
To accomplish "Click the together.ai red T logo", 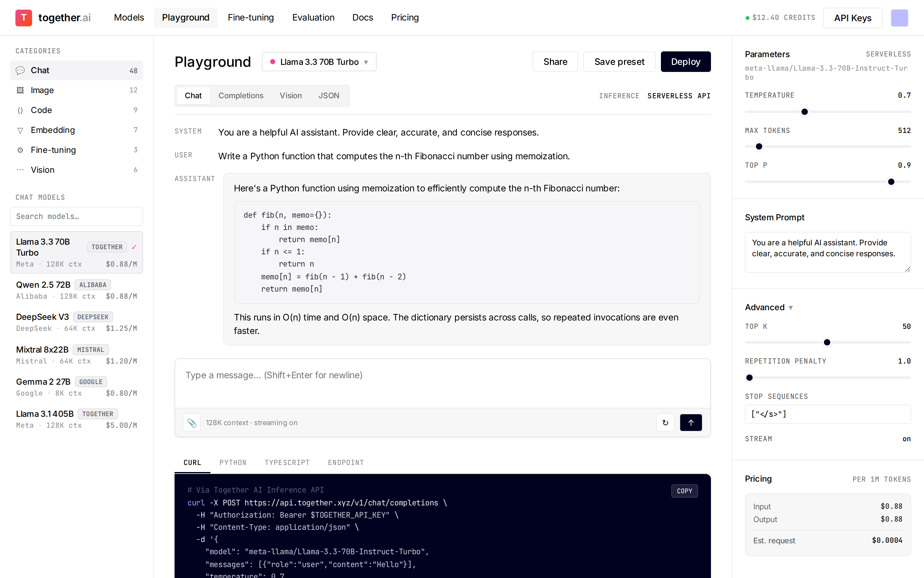I will pos(24,18).
